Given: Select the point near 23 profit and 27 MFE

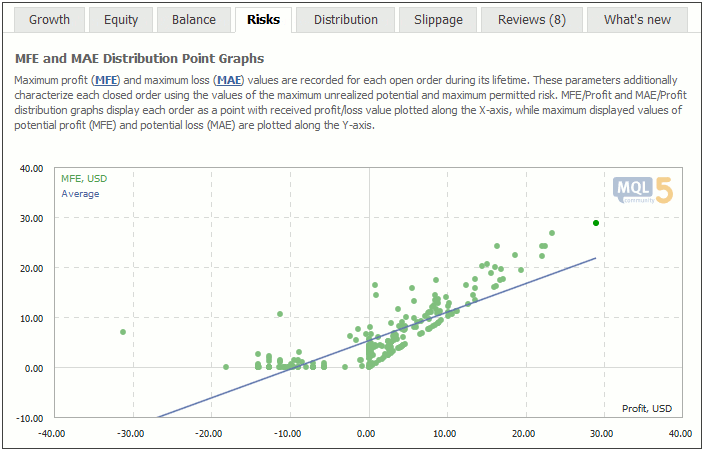Looking at the screenshot, I should pos(552,233).
